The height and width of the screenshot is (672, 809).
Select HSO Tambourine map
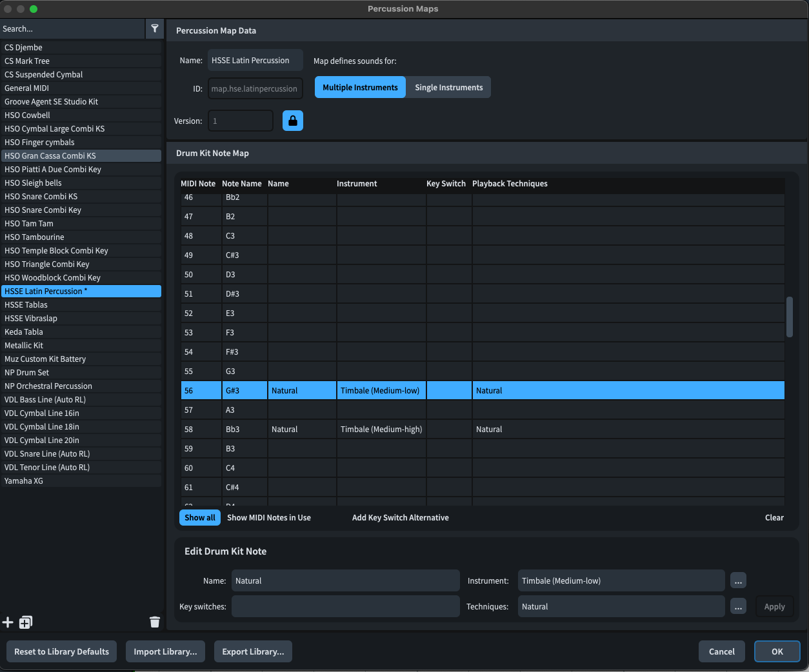[81, 237]
